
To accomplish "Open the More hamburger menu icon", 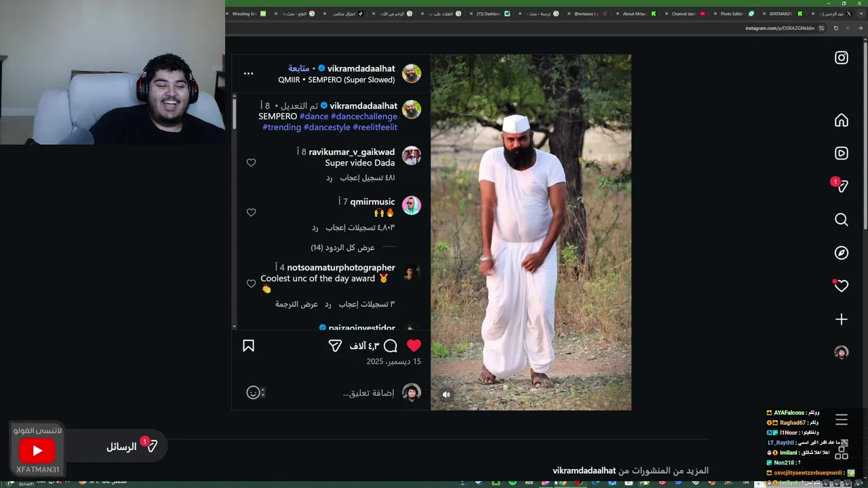I will [x=842, y=420].
